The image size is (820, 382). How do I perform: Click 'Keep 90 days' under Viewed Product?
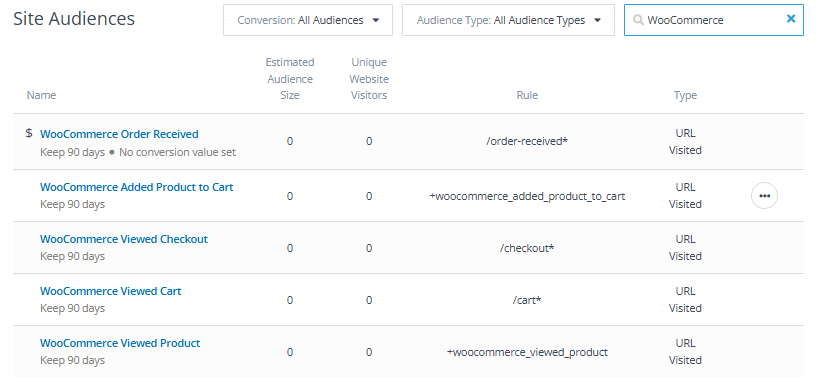coord(72,361)
